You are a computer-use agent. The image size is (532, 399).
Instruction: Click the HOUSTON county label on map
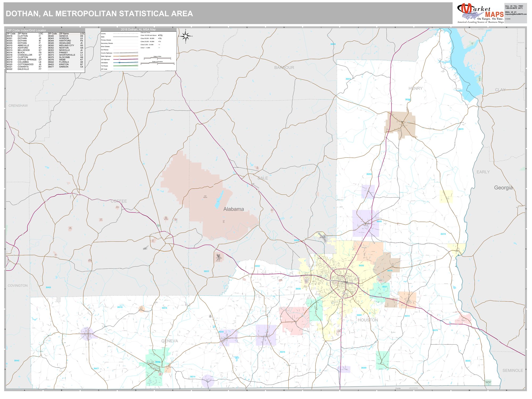point(368,320)
